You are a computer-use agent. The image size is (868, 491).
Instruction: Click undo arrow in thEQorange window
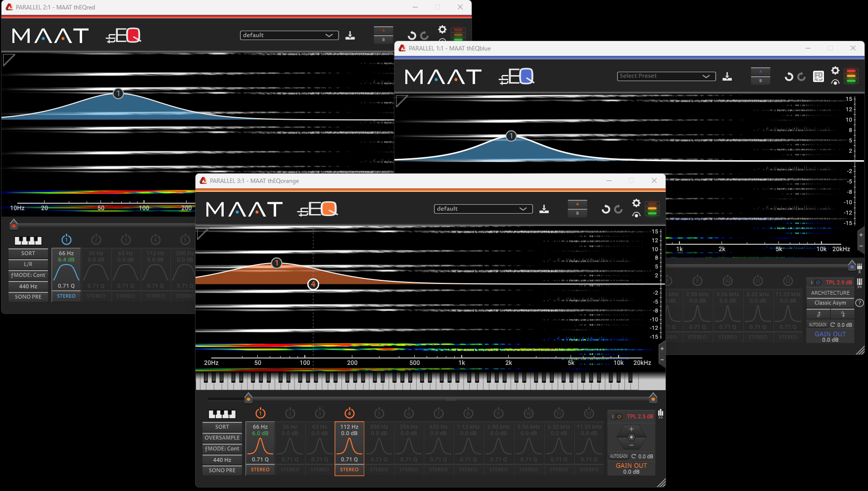click(606, 209)
